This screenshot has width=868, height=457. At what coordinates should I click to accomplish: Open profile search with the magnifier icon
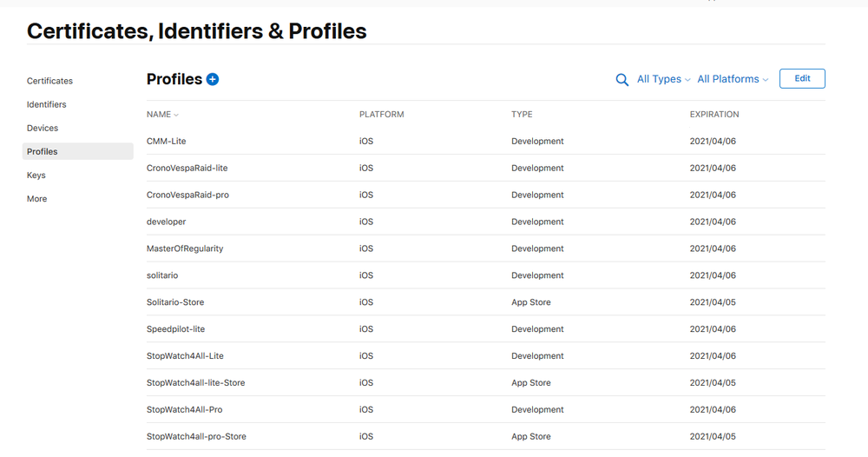click(x=622, y=80)
